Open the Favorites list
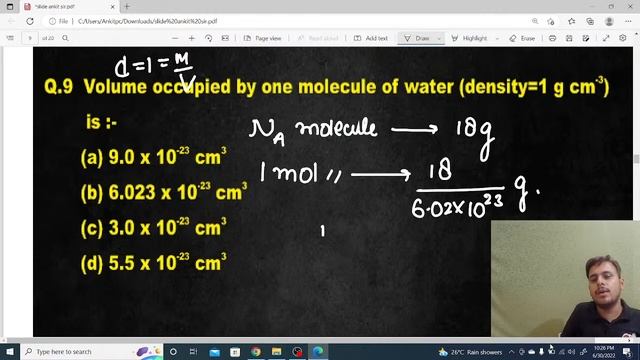Viewport: 640px width, 360px height. 571,21
